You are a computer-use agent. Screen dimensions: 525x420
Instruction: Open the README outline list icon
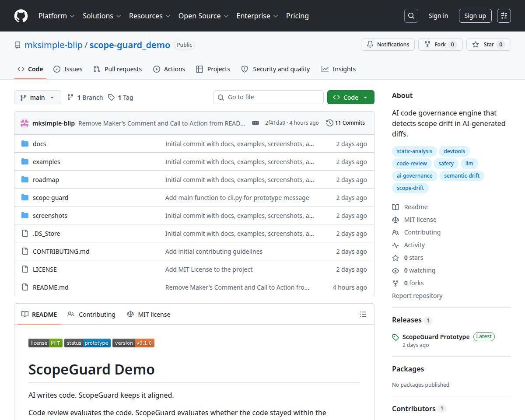click(x=363, y=314)
